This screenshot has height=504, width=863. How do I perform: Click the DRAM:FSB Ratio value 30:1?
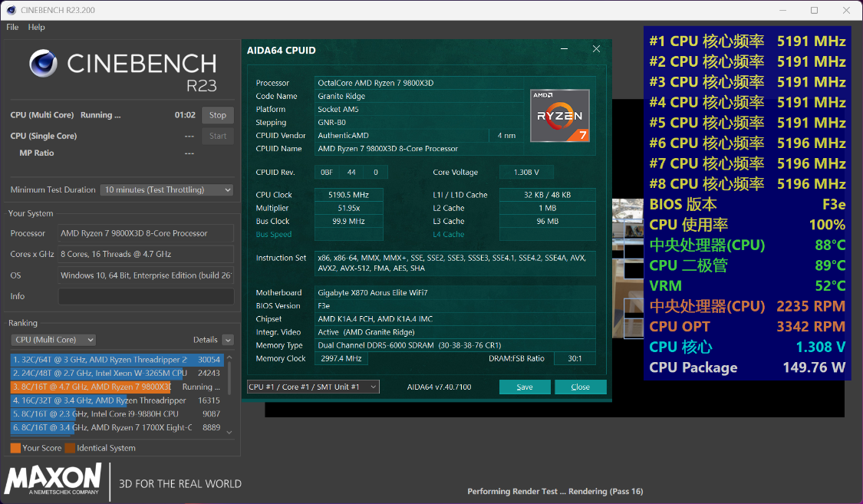[575, 359]
